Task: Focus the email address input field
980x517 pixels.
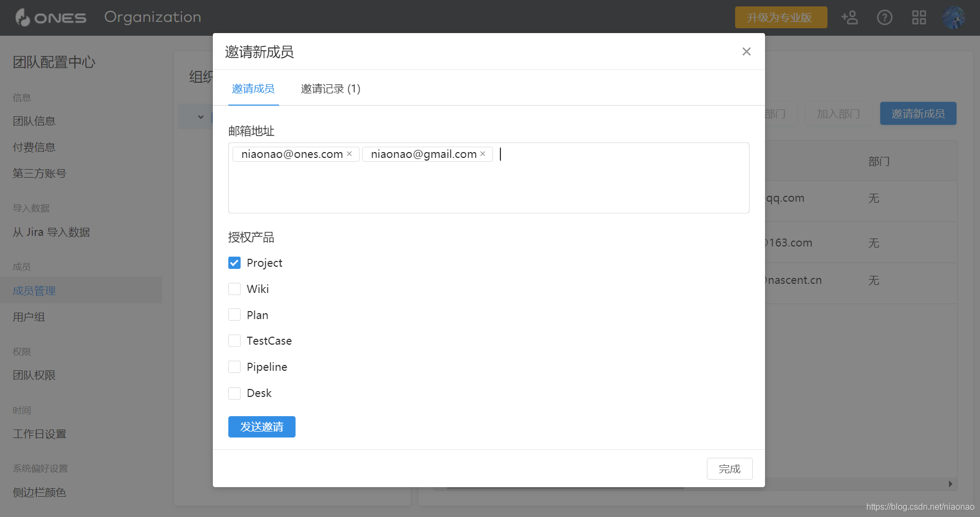Action: [x=489, y=178]
